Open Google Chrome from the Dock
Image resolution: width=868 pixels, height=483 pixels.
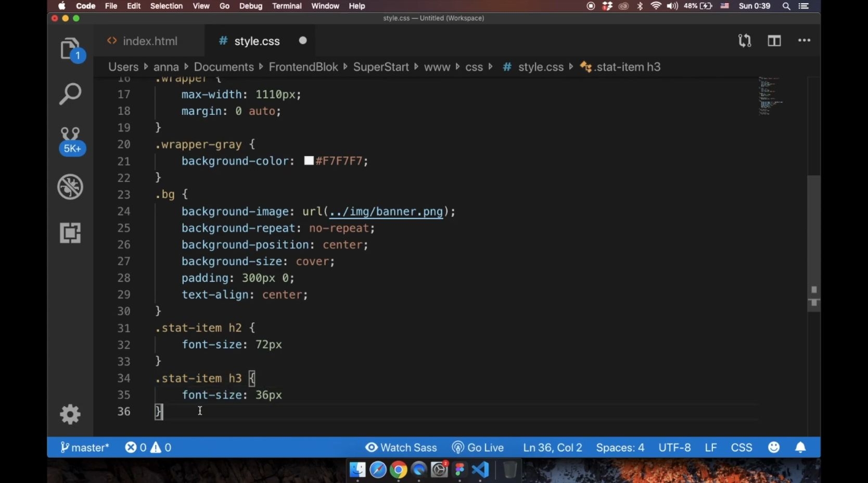click(x=398, y=470)
